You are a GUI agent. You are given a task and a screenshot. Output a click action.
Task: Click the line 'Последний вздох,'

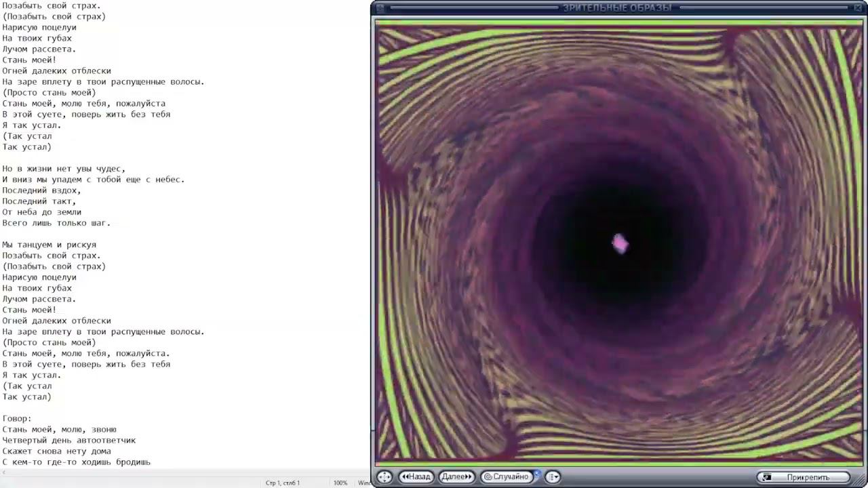42,190
